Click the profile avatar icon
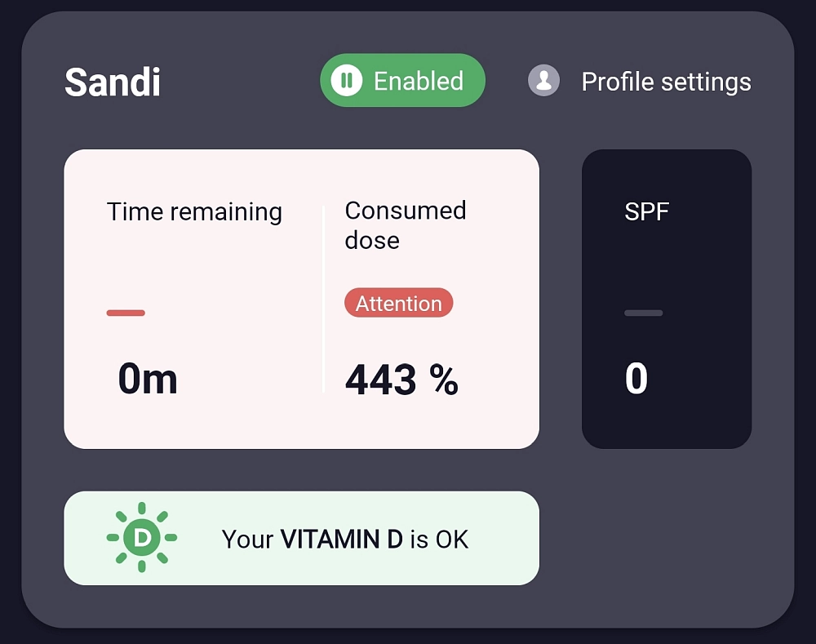This screenshot has width=816, height=644. (x=543, y=81)
